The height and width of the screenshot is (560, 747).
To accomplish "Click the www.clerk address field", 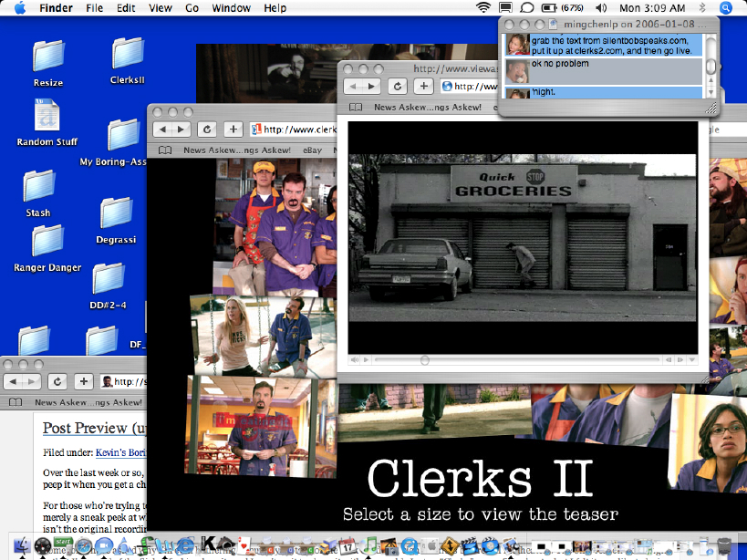I will point(294,129).
